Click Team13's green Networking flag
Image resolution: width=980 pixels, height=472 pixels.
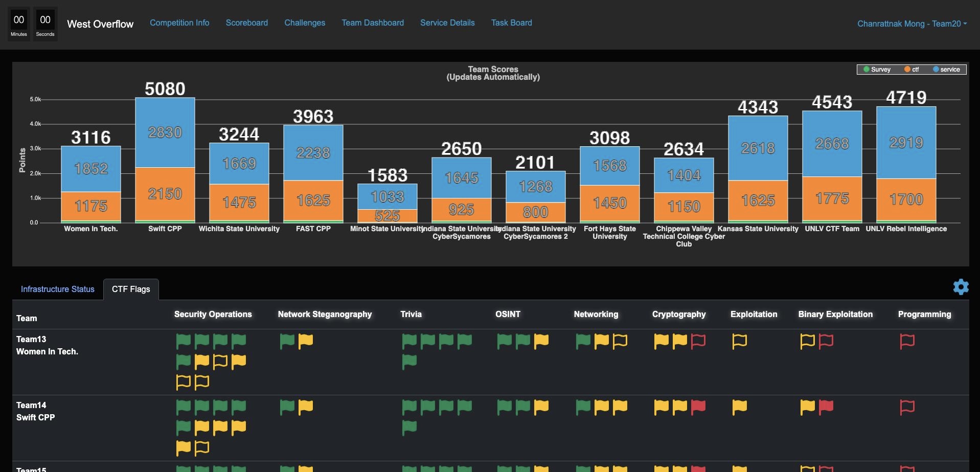[583, 341]
